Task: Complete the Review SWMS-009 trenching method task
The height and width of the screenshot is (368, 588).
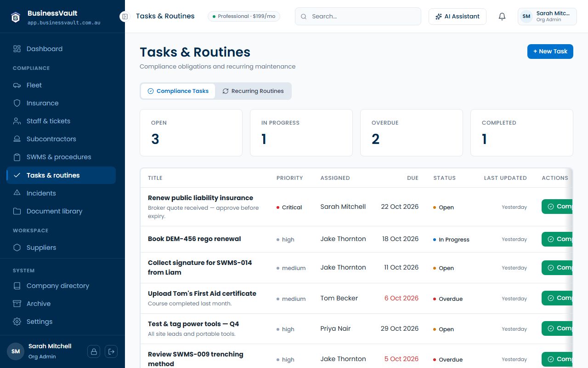Action: point(557,359)
